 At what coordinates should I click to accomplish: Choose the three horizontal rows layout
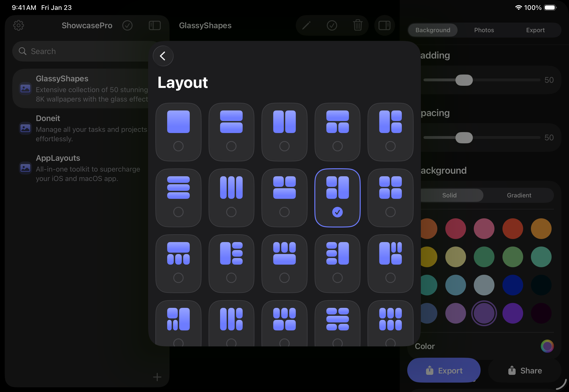[x=178, y=197]
